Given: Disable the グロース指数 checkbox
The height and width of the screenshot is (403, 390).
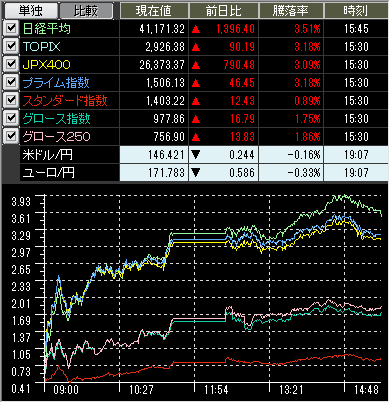Looking at the screenshot, I should (x=11, y=118).
